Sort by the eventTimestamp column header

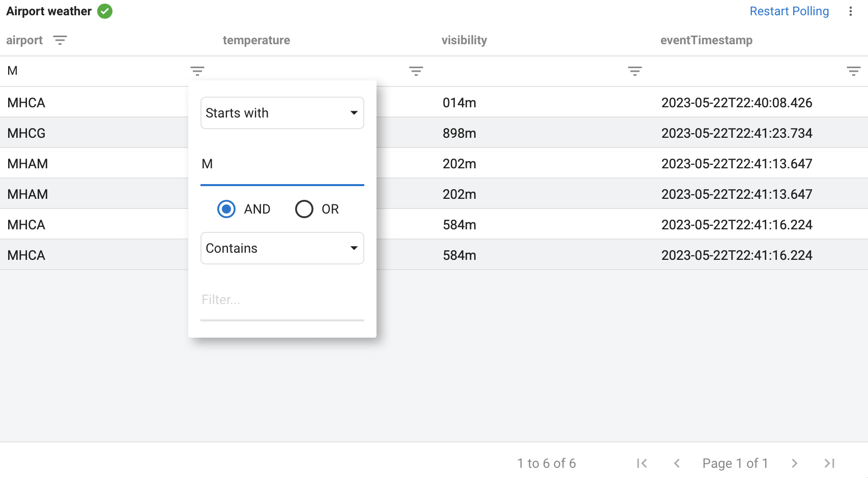(x=706, y=40)
